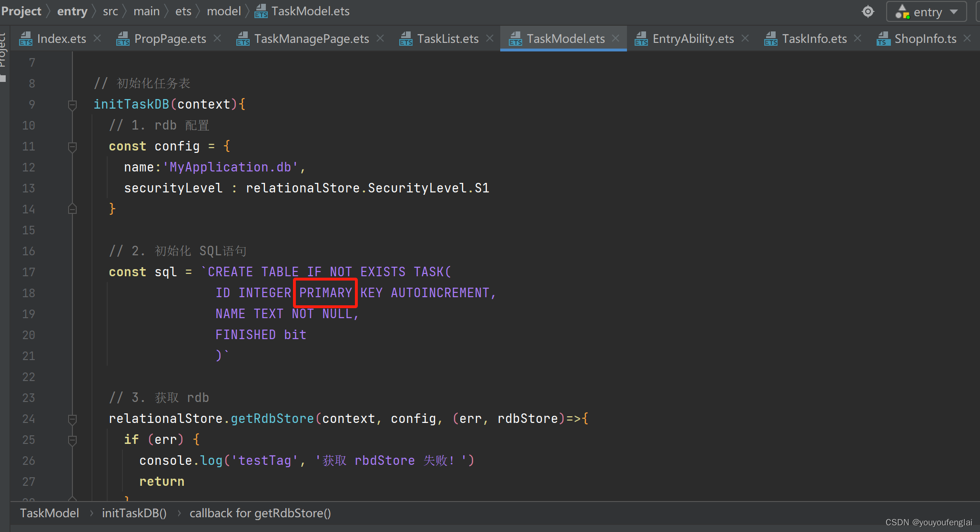Click the TaskInfo.ets file type icon
980x532 pixels.
(771, 39)
